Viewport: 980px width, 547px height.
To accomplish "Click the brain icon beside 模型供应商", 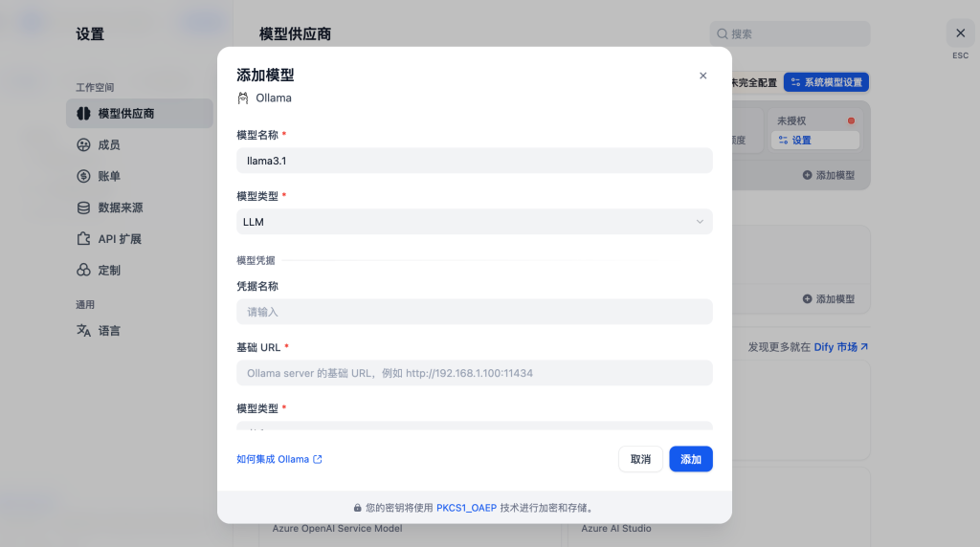I will [x=83, y=114].
